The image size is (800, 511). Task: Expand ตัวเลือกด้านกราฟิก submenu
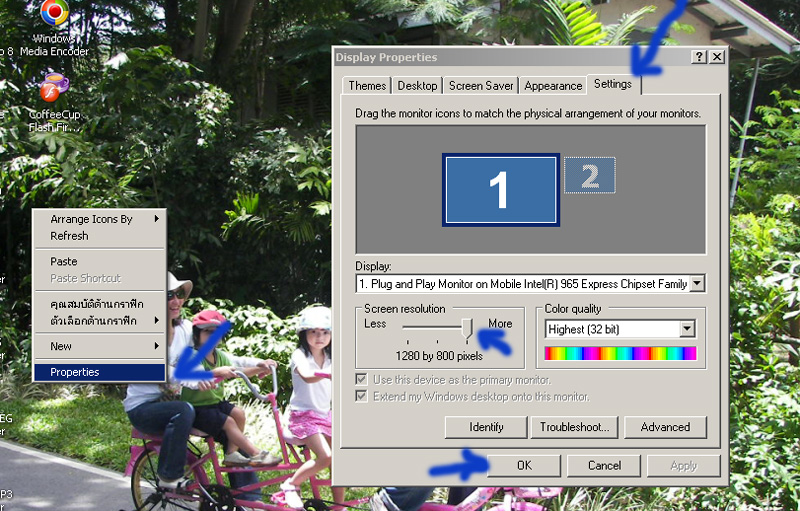100,321
